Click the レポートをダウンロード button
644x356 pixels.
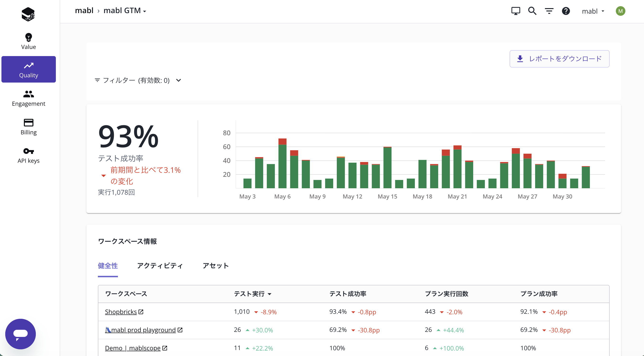pos(559,59)
